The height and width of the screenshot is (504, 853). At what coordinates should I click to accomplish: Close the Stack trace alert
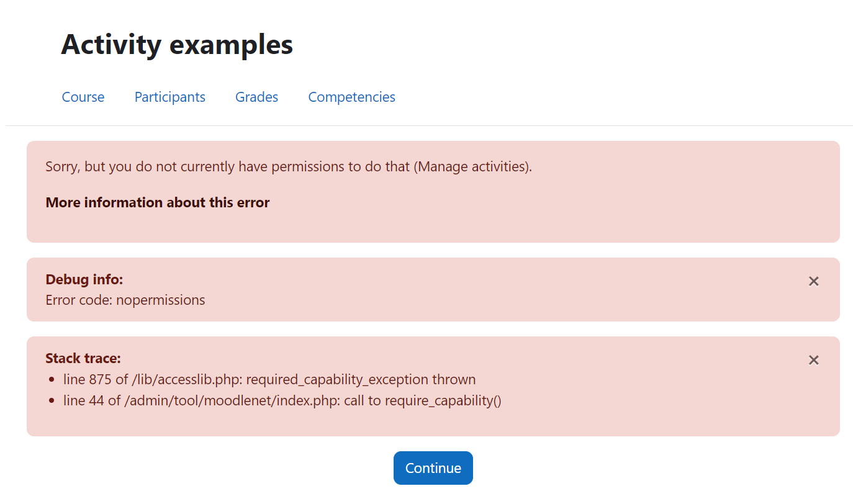coord(813,360)
